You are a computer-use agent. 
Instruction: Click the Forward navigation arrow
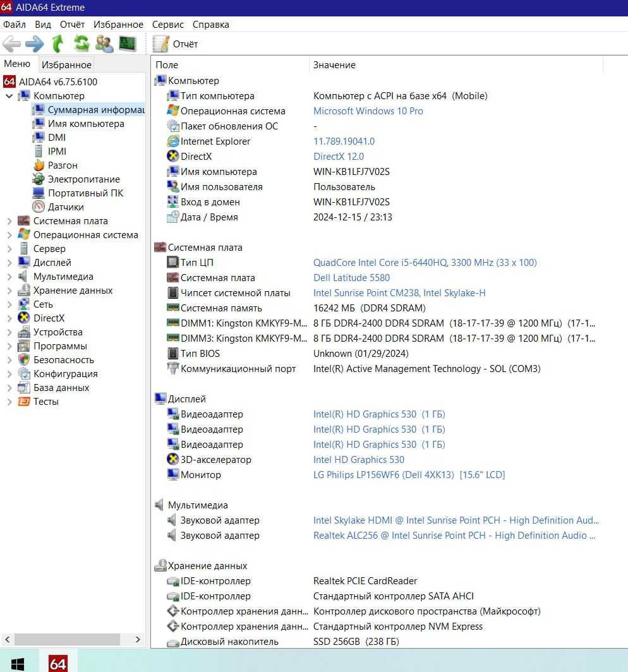pyautogui.click(x=34, y=44)
